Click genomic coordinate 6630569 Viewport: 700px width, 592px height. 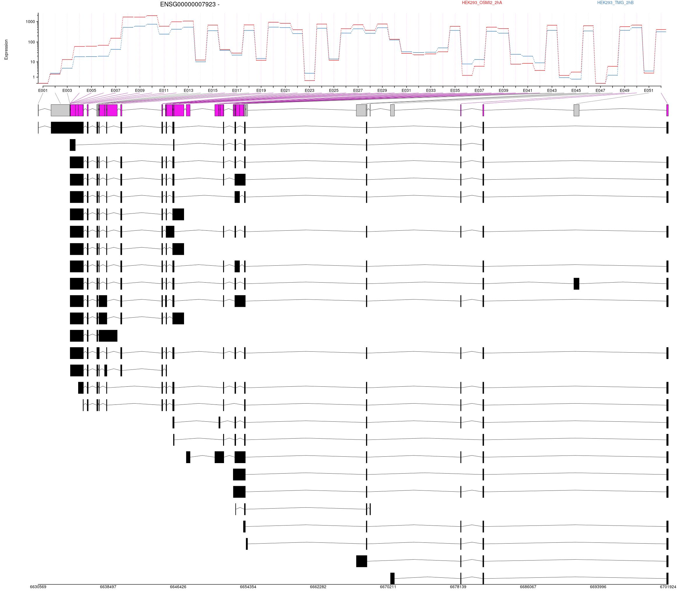point(38,587)
